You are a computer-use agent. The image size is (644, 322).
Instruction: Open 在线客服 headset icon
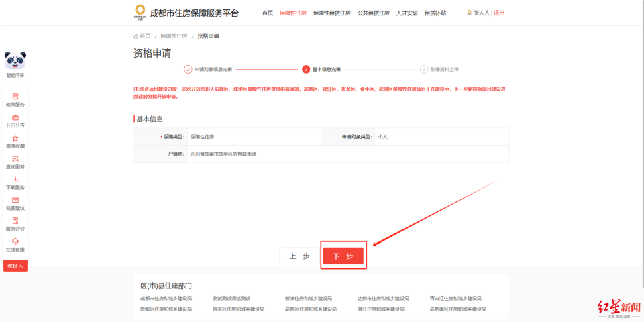(15, 241)
